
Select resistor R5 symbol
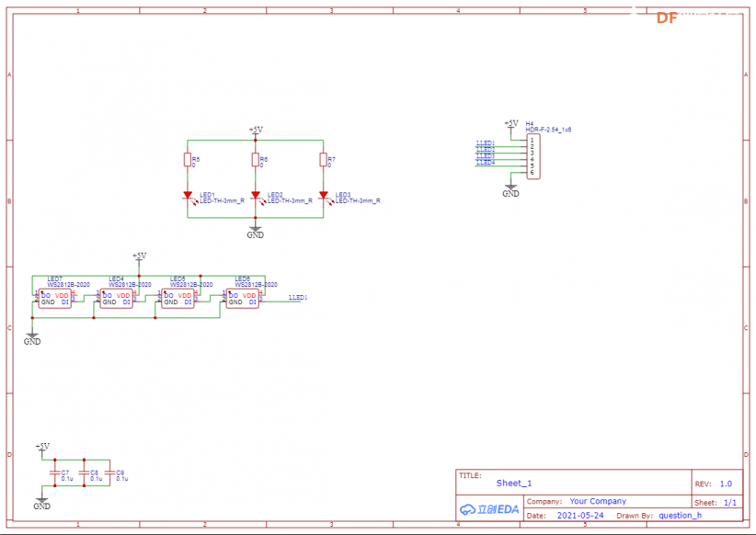click(188, 160)
